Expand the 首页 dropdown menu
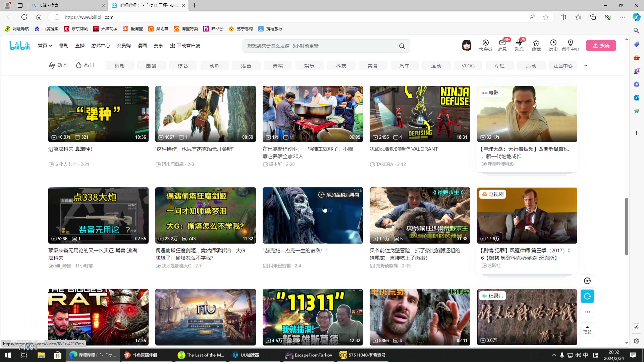 point(45,46)
